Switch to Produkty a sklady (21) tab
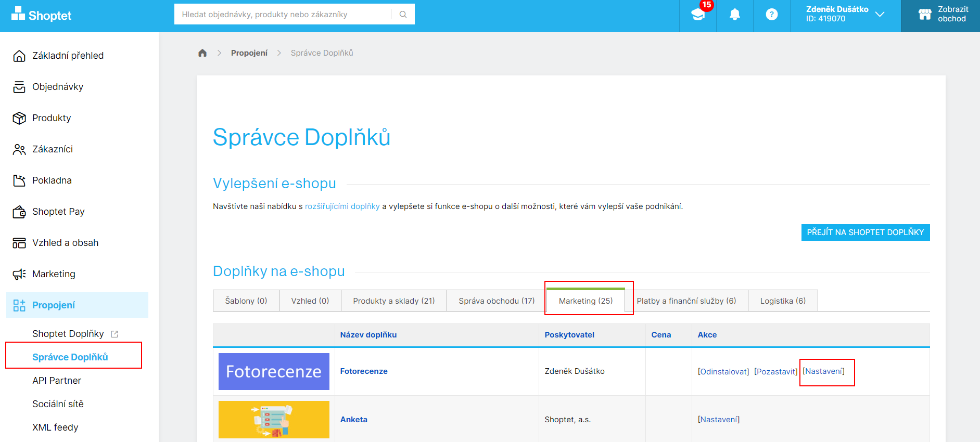This screenshot has height=442, width=980. pyautogui.click(x=394, y=301)
